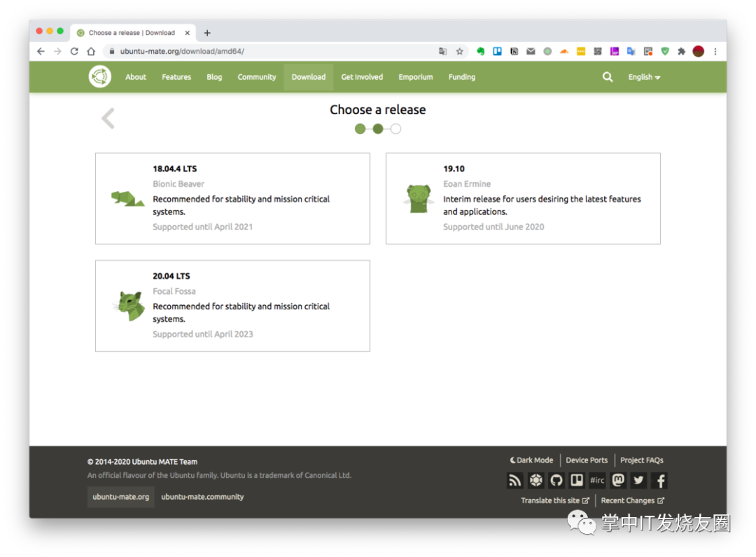Open the site search magnifier icon

(x=608, y=76)
